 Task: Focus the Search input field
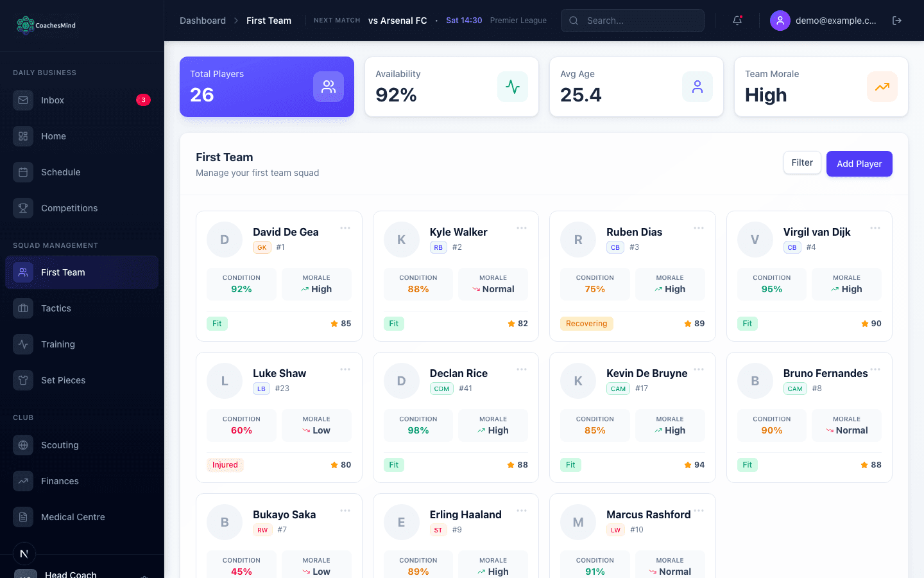[x=642, y=21]
